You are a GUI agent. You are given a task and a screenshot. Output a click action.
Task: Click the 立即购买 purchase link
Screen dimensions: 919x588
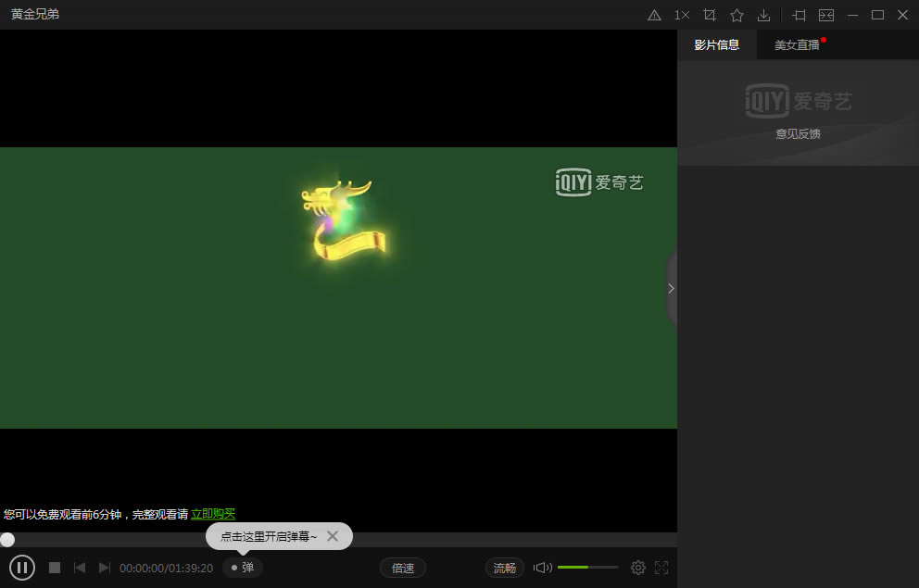tap(215, 513)
